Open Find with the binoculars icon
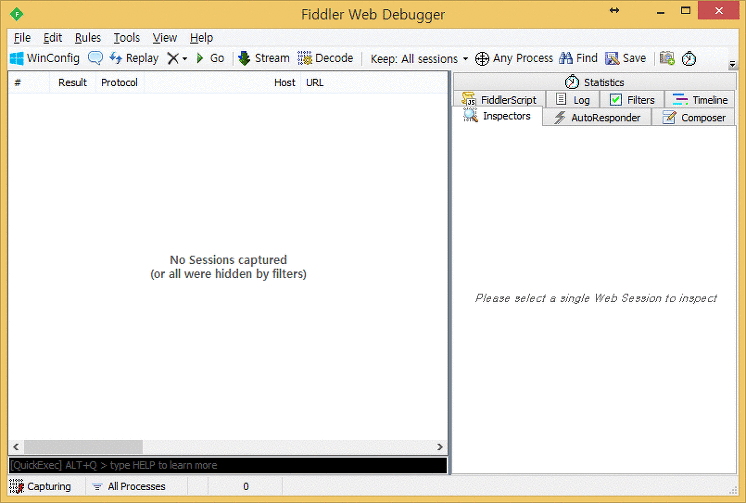The image size is (746, 503). (x=578, y=58)
